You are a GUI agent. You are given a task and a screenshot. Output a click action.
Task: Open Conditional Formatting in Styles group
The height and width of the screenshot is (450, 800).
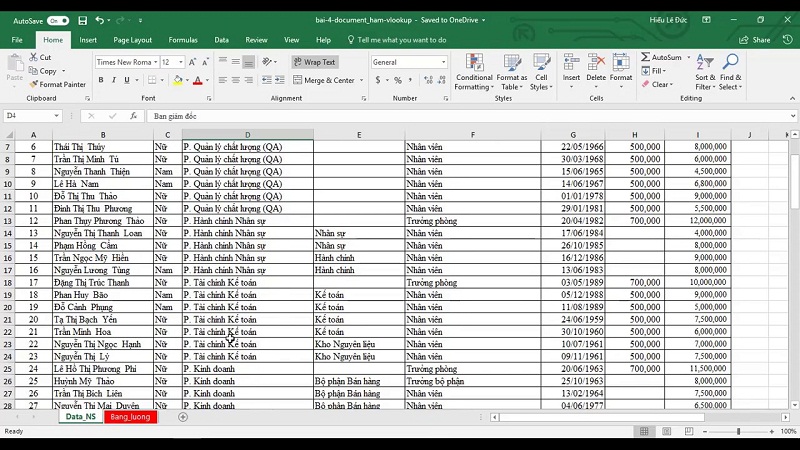pos(474,68)
